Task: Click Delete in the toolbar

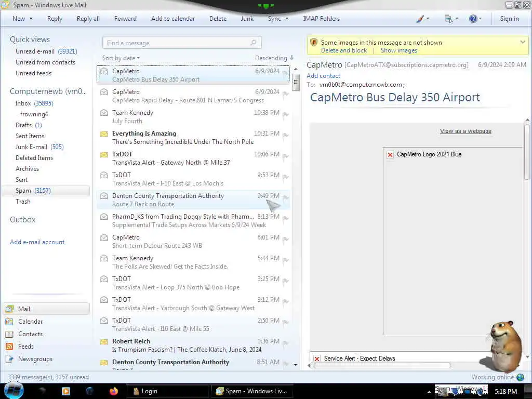Action: coord(218,19)
